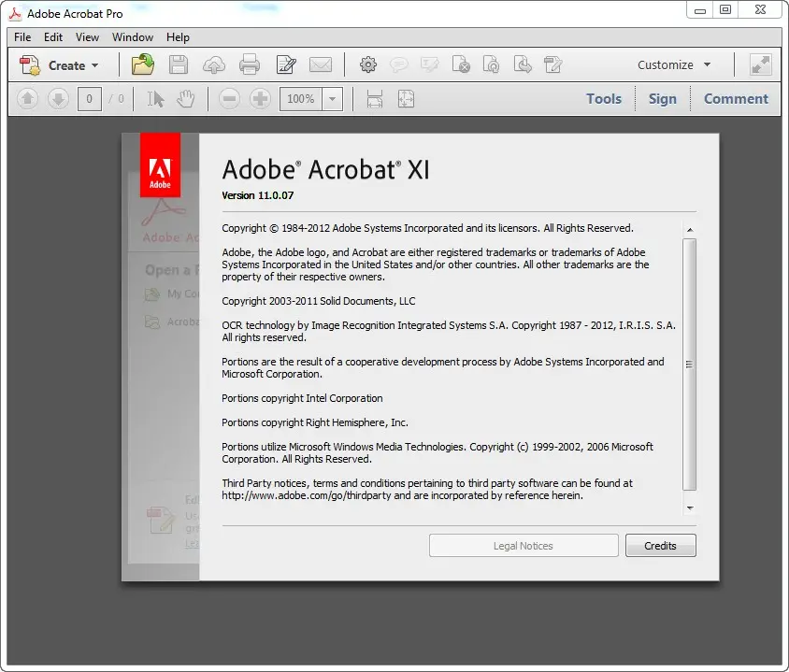Click the Credits button
Screen dimensions: 789x672
(x=661, y=546)
